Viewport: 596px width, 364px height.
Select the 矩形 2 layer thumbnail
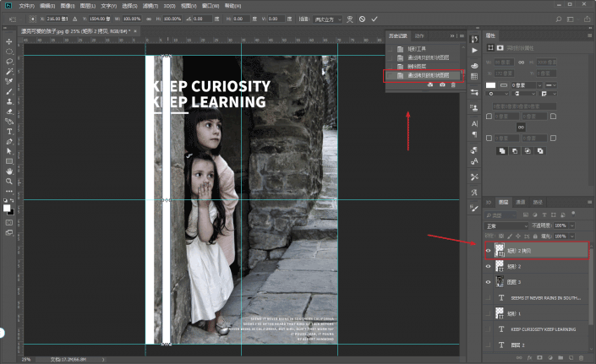click(500, 266)
